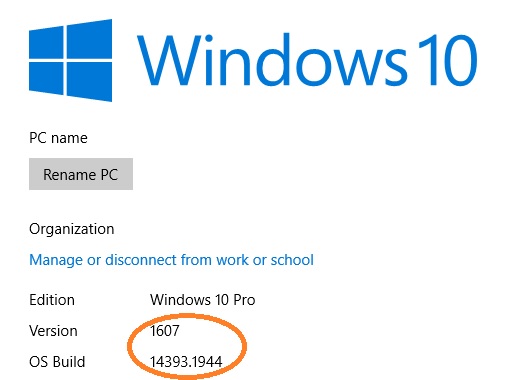Click the Organization label

(x=72, y=229)
